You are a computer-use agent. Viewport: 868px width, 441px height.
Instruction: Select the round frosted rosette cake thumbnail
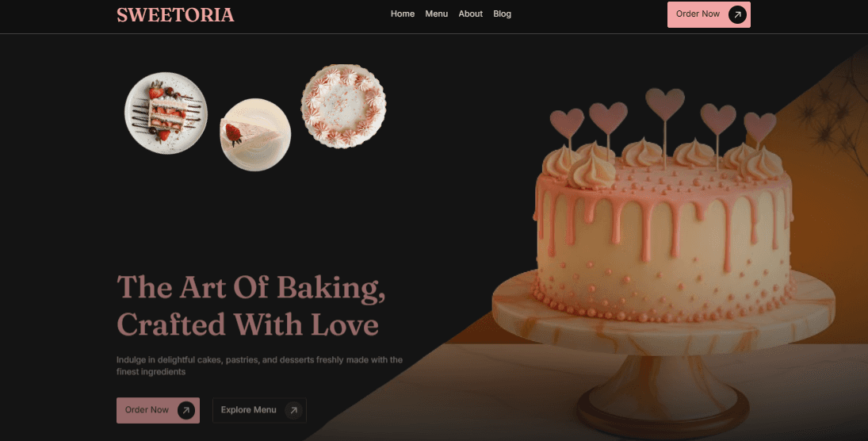coord(343,105)
